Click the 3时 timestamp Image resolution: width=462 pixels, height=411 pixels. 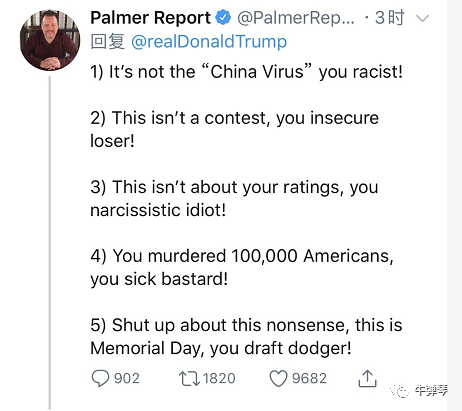[389, 18]
